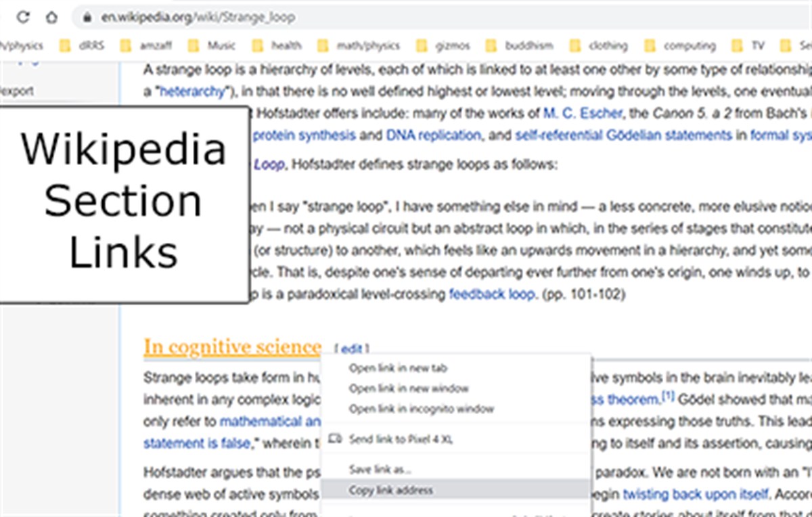
Task: Open the health bookmark folder
Action: click(277, 46)
